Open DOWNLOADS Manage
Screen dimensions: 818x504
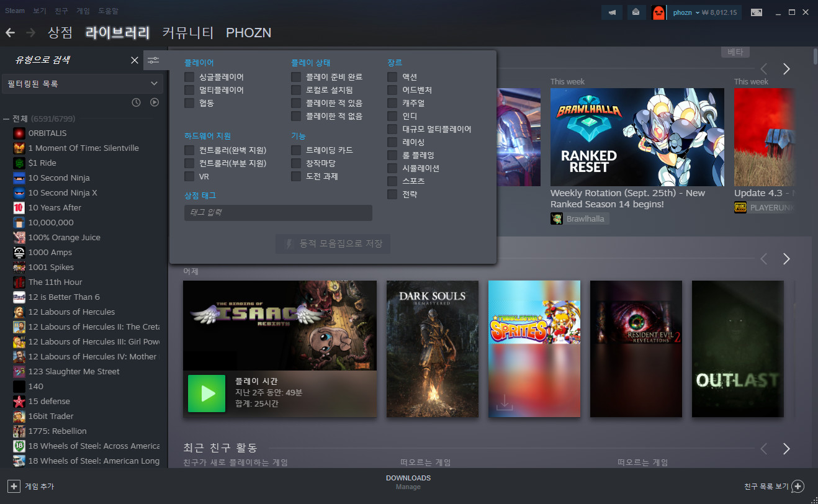pyautogui.click(x=408, y=482)
